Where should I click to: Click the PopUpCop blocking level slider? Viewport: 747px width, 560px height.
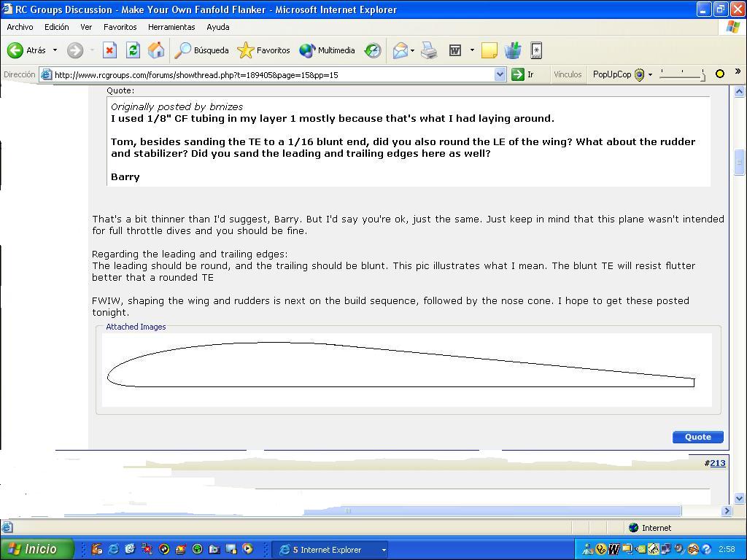tap(682, 74)
